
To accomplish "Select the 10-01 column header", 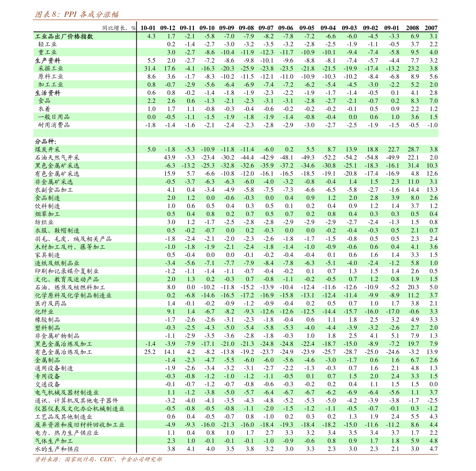I will pos(147,28).
